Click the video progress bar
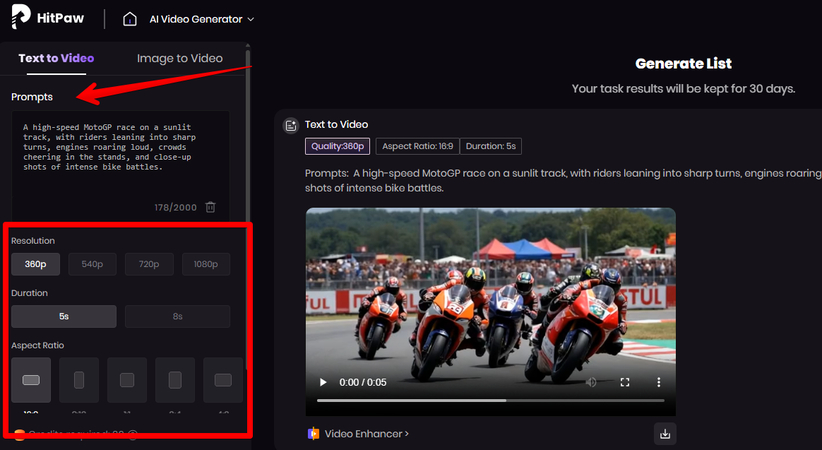 491,401
